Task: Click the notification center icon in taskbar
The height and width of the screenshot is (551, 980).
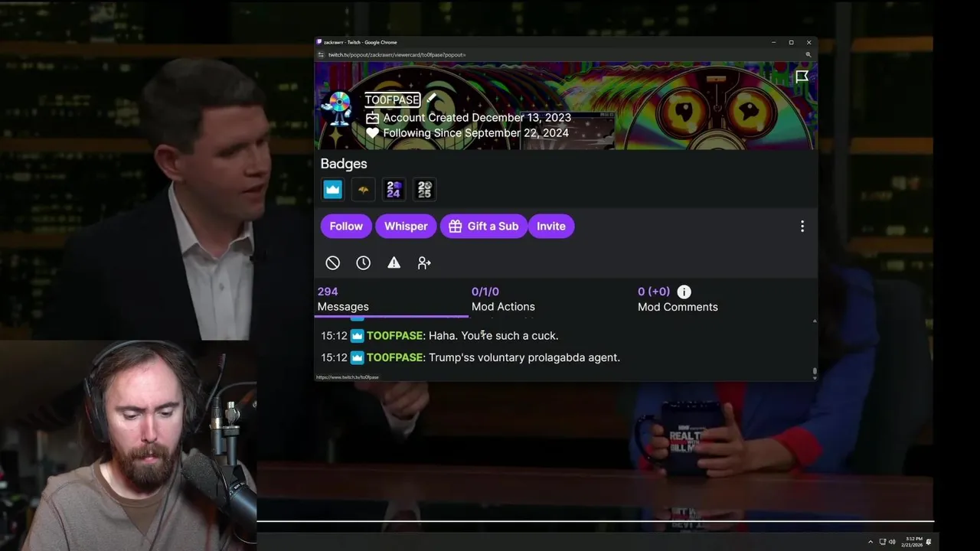Action: click(929, 542)
